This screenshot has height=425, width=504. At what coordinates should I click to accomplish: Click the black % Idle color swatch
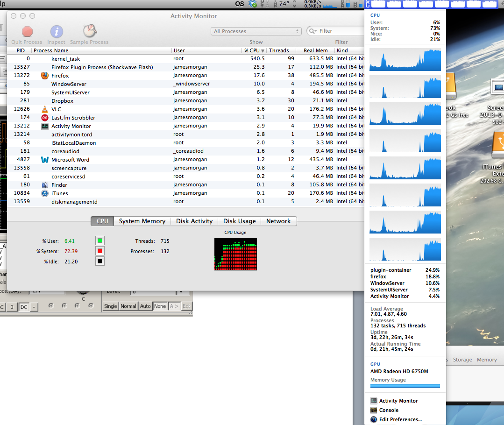pos(100,262)
